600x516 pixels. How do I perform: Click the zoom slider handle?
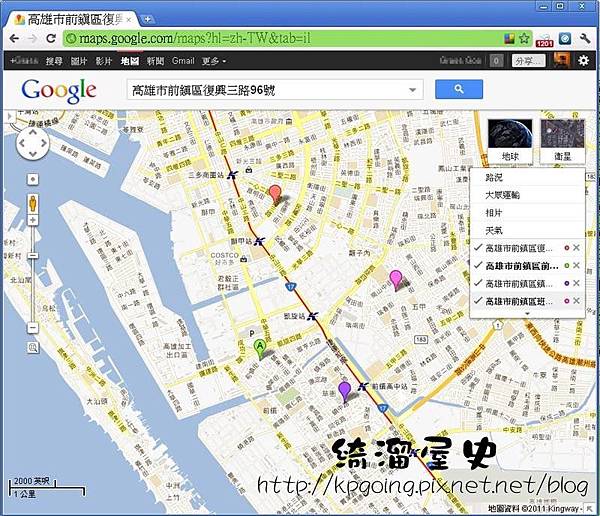point(33,255)
